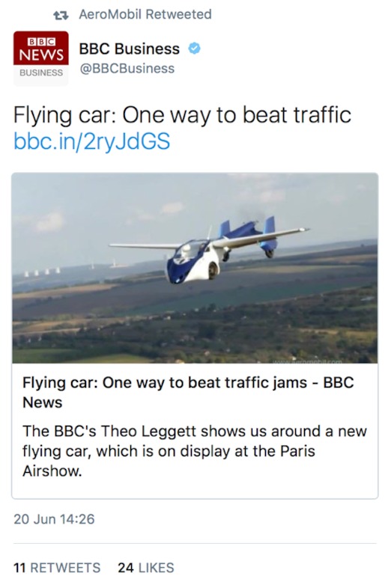The image size is (391, 588).
Task: Click the retweet arrows icon at top
Action: [61, 15]
